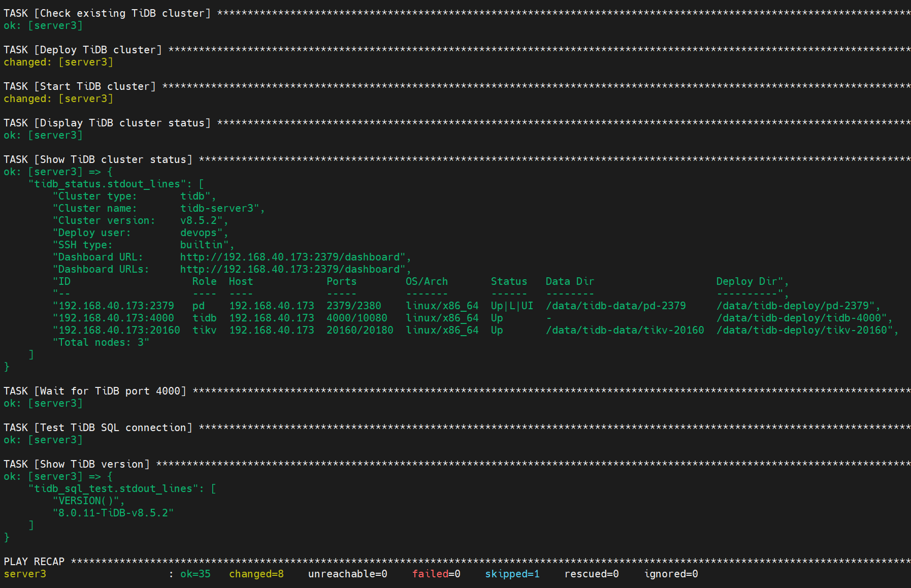Viewport: 911px width, 588px height.
Task: Click deploy dir '/data/tidb-deploy/tikv-20160'
Action: pos(802,330)
